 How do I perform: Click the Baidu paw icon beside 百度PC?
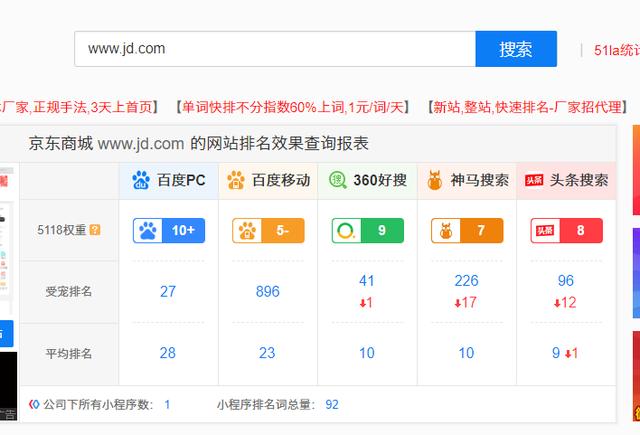141,180
